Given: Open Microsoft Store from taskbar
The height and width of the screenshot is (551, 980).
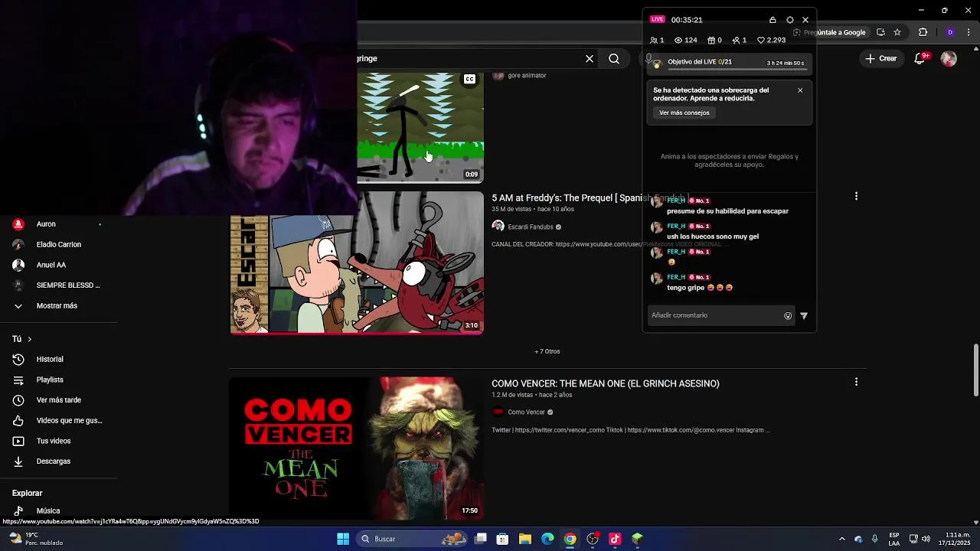Looking at the screenshot, I should (x=503, y=539).
